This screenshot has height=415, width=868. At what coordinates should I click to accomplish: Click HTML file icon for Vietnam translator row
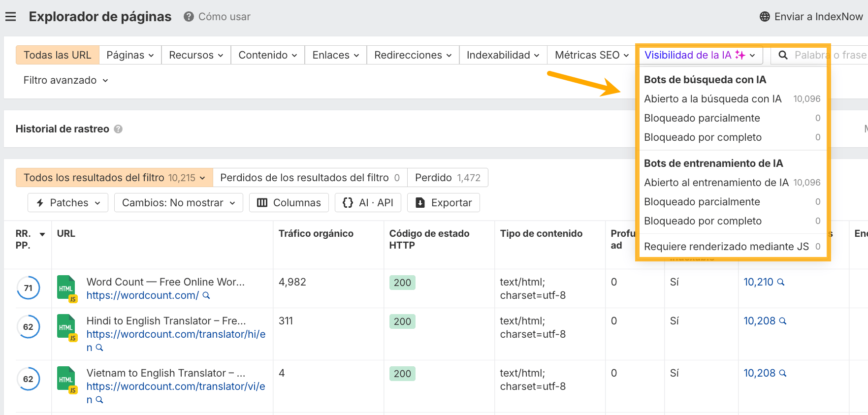66,380
